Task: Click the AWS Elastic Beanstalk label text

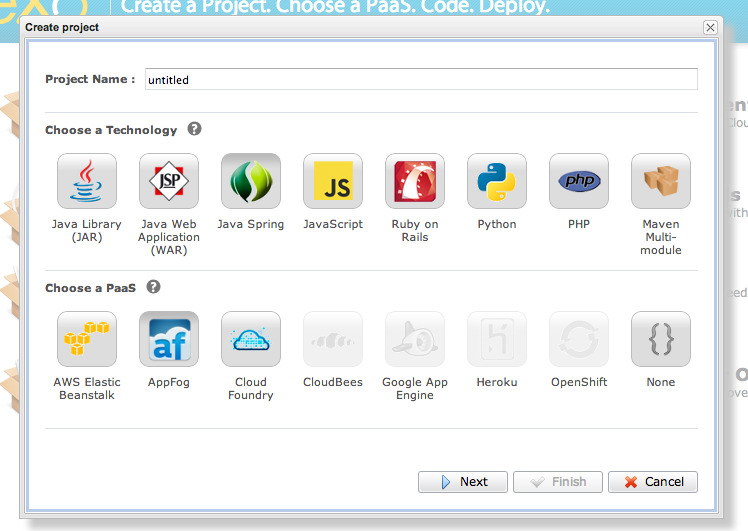Action: click(87, 388)
